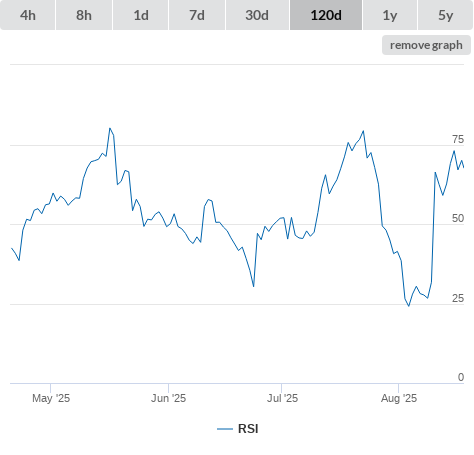Click the 25 level y-axis label
Screen dimensions: 474x455
coord(458,298)
